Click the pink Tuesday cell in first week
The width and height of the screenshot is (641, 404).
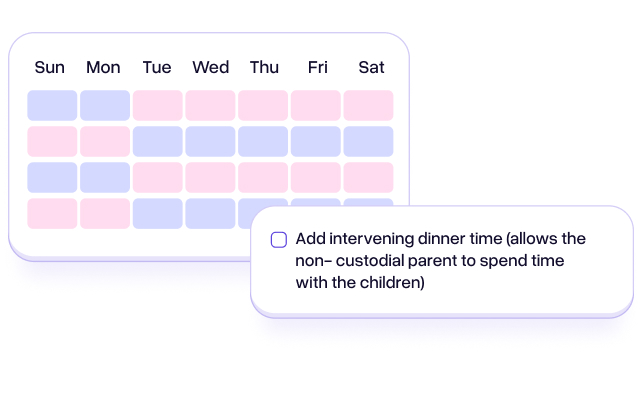(158, 105)
